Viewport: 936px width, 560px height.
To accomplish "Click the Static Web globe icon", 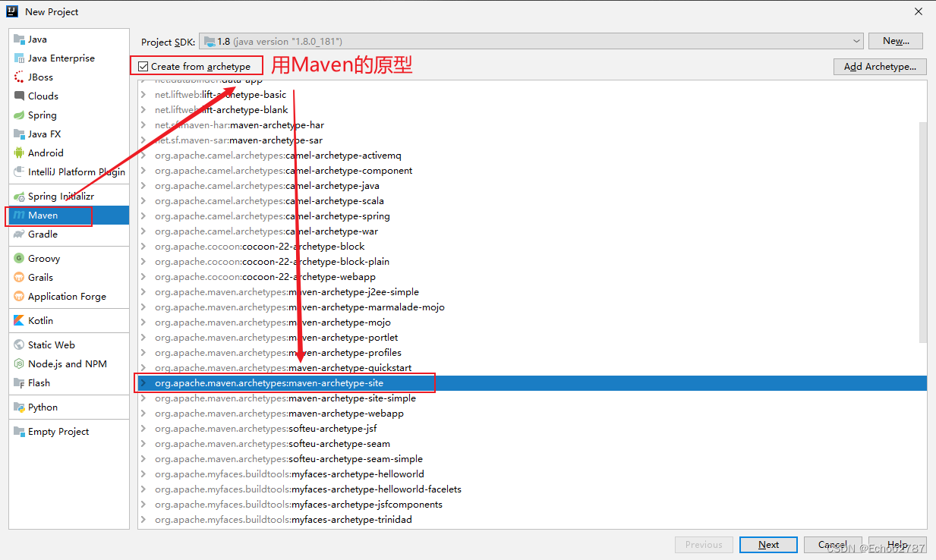I will 19,345.
